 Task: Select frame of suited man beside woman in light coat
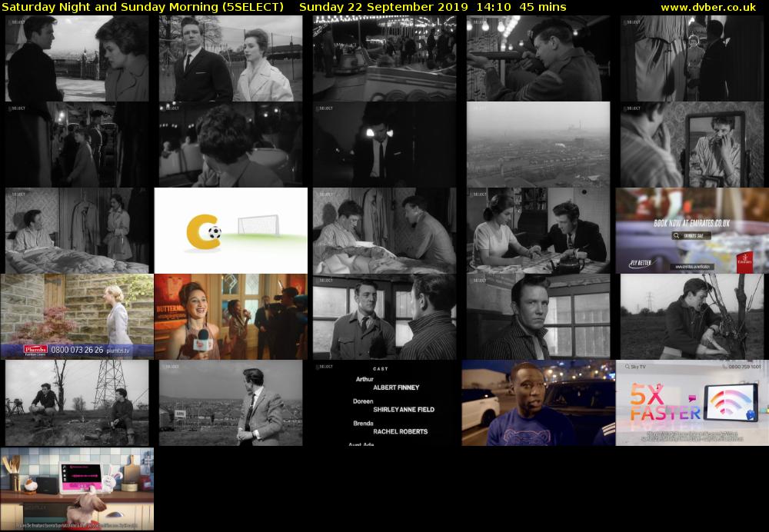[231, 58]
